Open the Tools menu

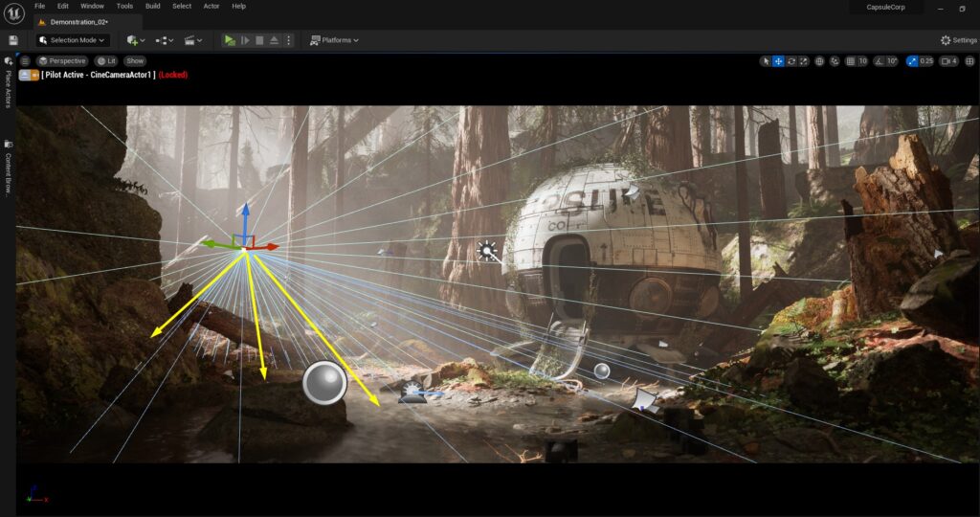click(124, 7)
